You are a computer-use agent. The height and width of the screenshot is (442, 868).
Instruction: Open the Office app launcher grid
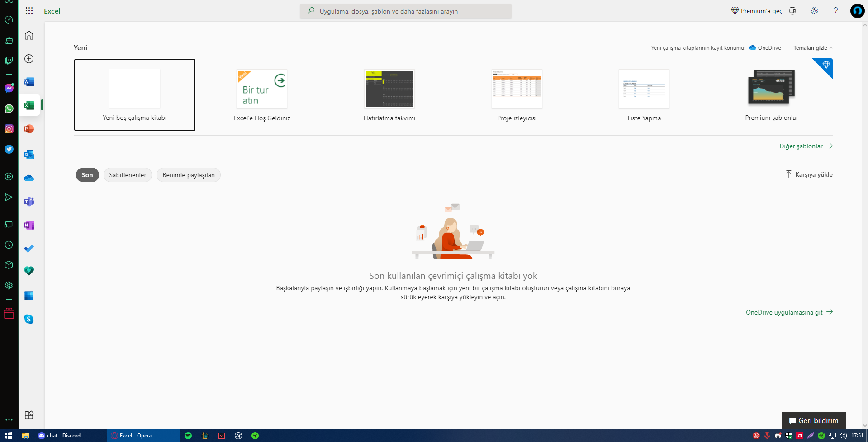29,11
